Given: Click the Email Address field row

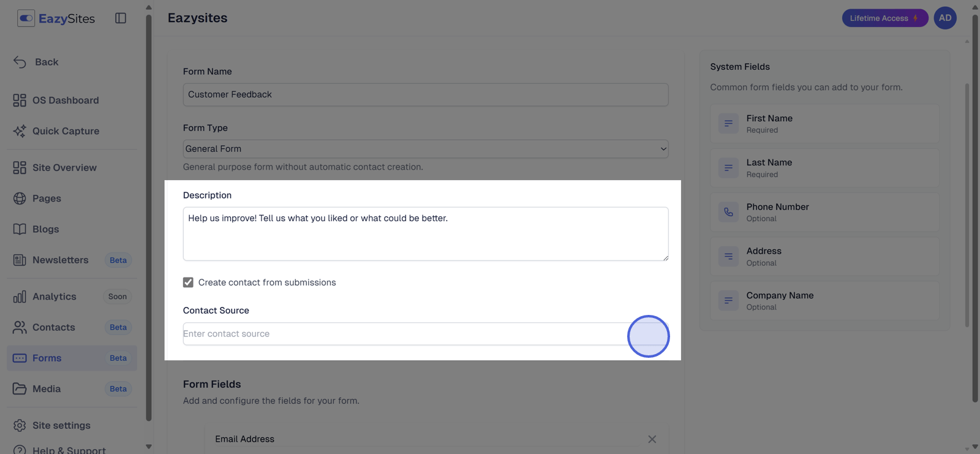Looking at the screenshot, I should coord(437,440).
